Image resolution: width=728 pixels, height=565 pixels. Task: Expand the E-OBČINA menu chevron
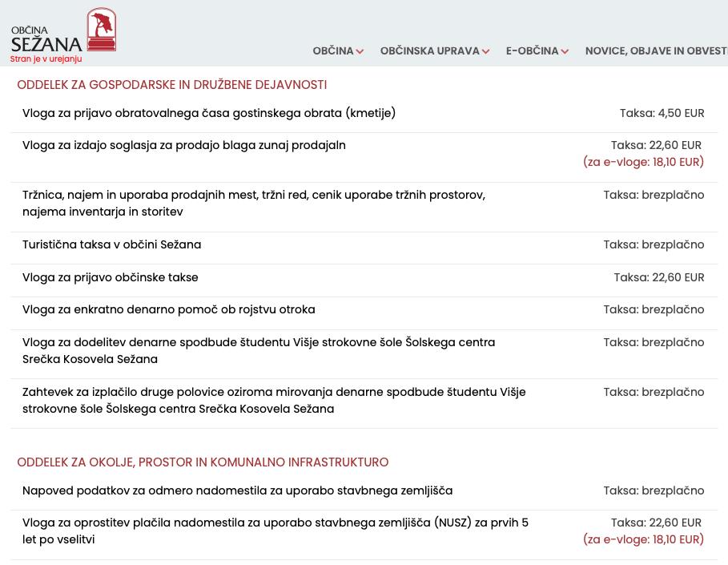565,51
